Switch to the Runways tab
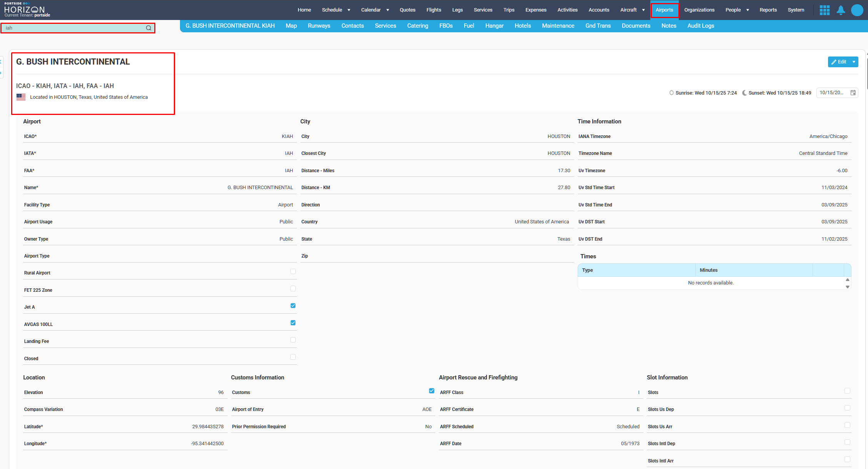This screenshot has height=469, width=868. pos(319,26)
